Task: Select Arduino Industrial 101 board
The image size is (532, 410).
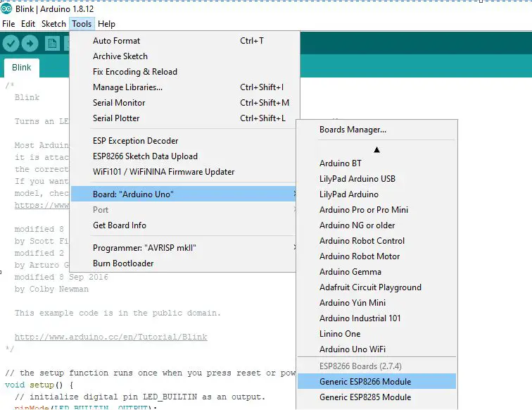Action: coord(376,318)
